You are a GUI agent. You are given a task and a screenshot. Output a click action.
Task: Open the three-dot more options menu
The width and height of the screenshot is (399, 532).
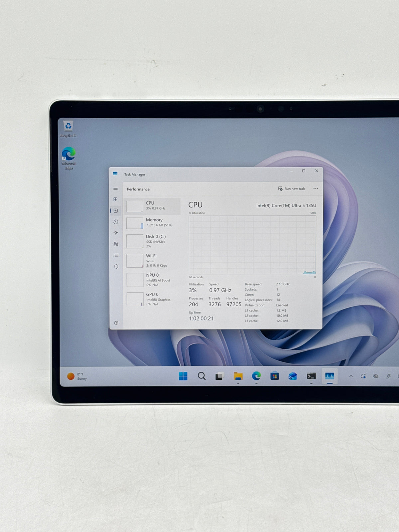point(316,189)
